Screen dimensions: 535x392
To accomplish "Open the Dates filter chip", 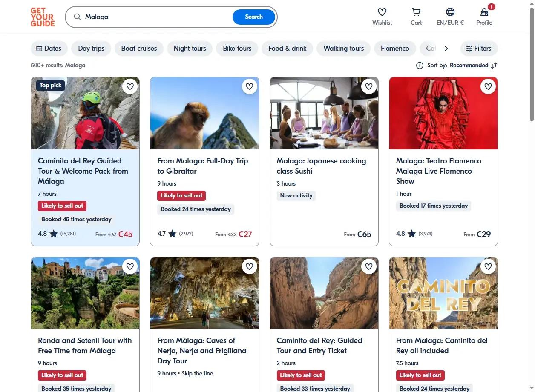I will (x=49, y=49).
